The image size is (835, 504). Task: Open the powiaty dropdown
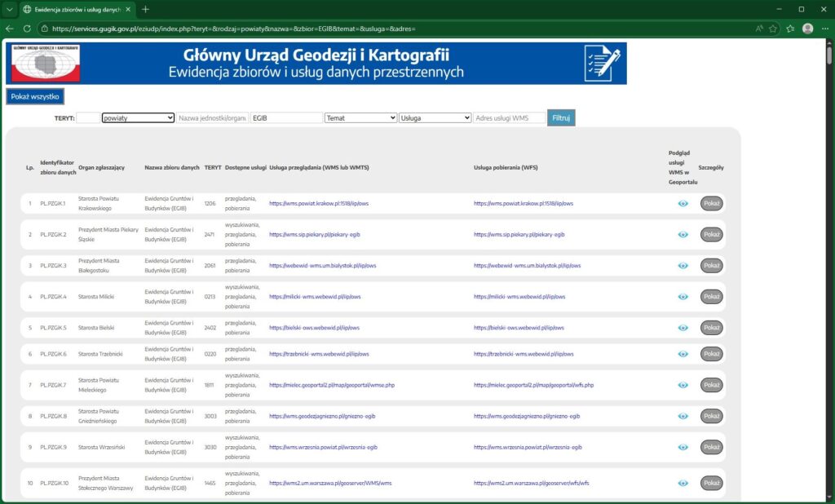tap(137, 117)
